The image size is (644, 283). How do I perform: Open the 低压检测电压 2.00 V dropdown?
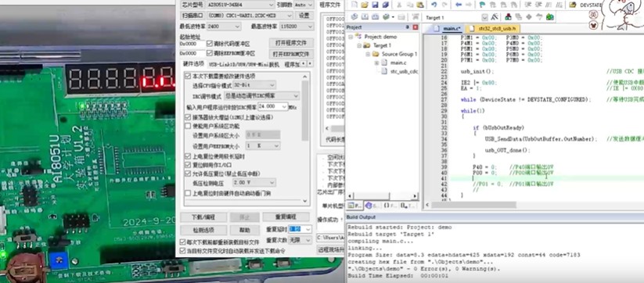point(254,182)
